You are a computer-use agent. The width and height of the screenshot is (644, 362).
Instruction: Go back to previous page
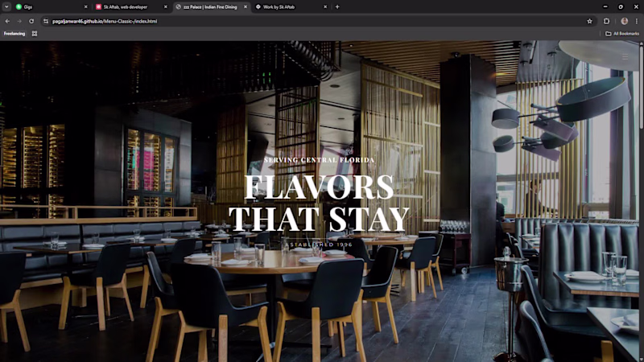click(x=7, y=21)
